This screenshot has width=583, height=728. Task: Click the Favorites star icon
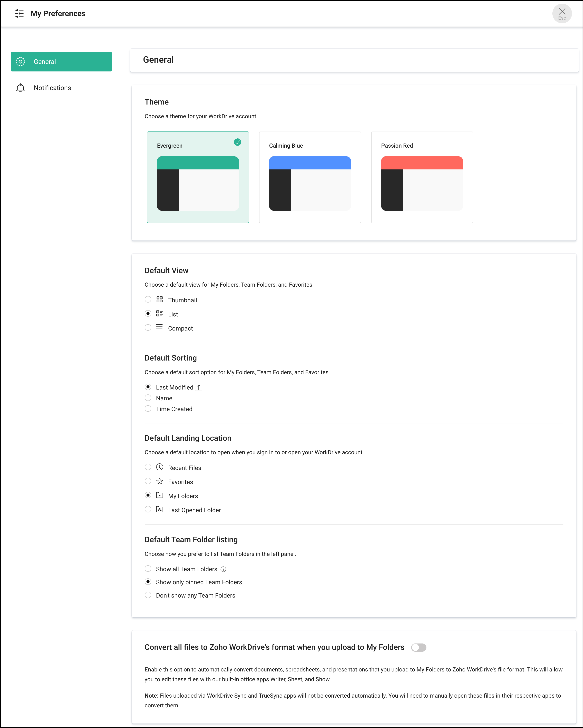[160, 481]
